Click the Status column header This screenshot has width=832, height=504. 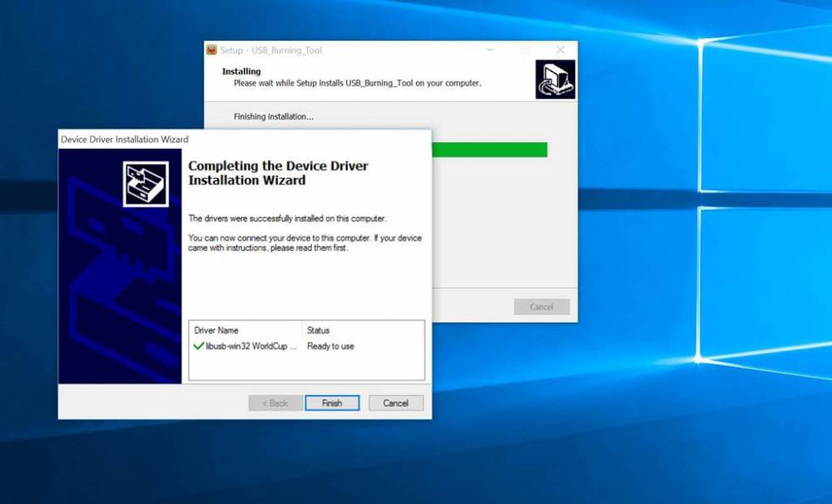click(319, 330)
